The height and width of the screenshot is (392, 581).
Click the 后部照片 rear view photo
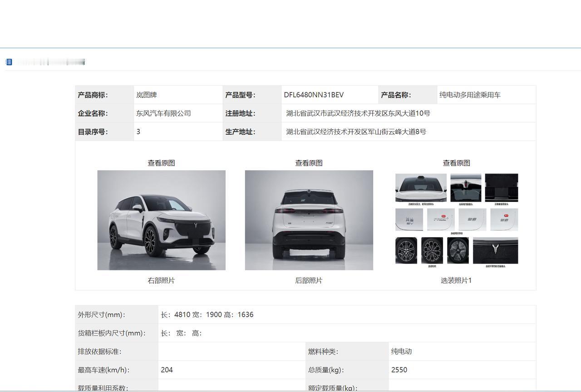309,220
